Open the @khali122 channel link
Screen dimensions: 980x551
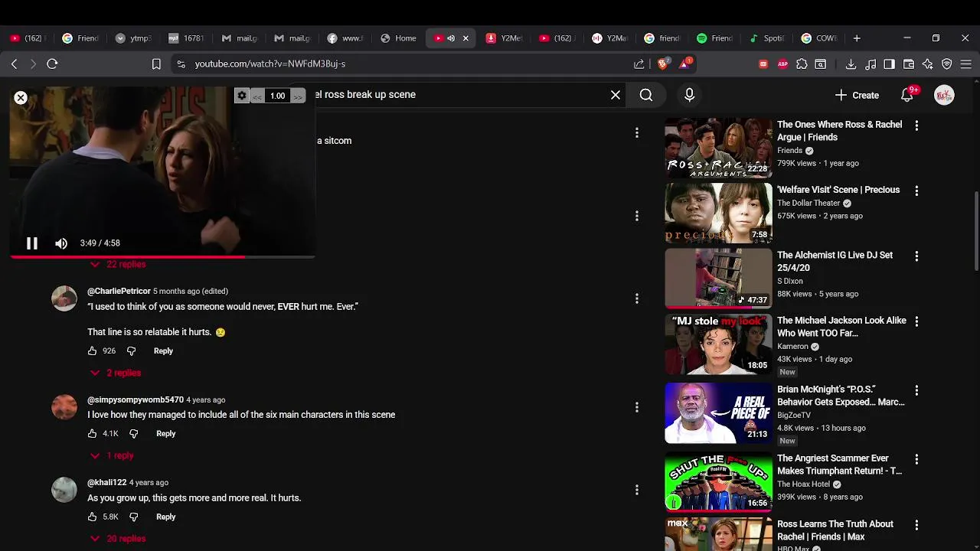pyautogui.click(x=107, y=483)
